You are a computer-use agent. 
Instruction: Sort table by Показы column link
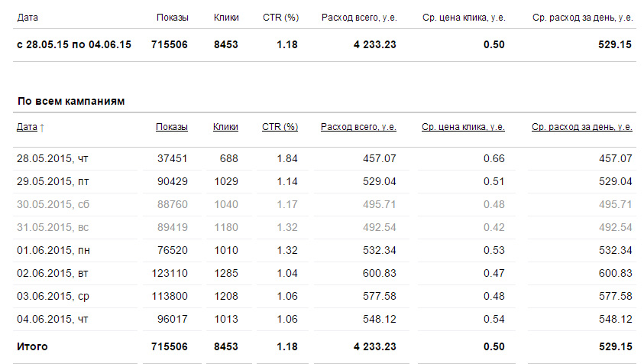tap(172, 127)
